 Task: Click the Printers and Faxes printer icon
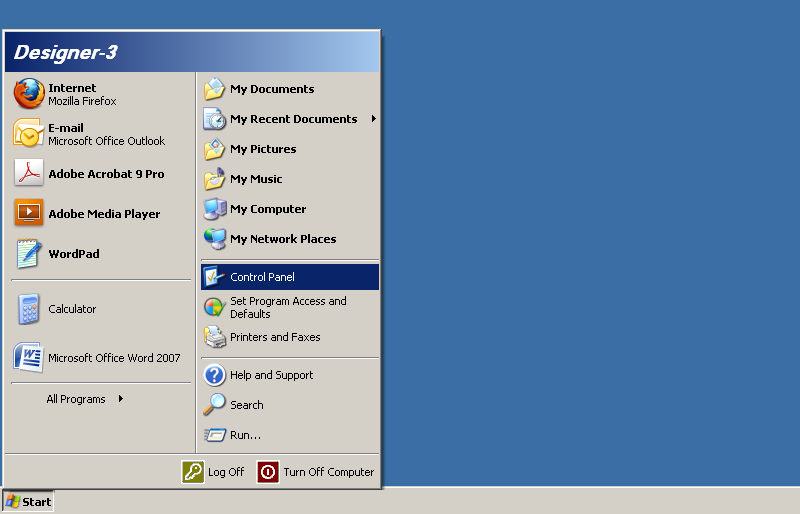tap(214, 337)
